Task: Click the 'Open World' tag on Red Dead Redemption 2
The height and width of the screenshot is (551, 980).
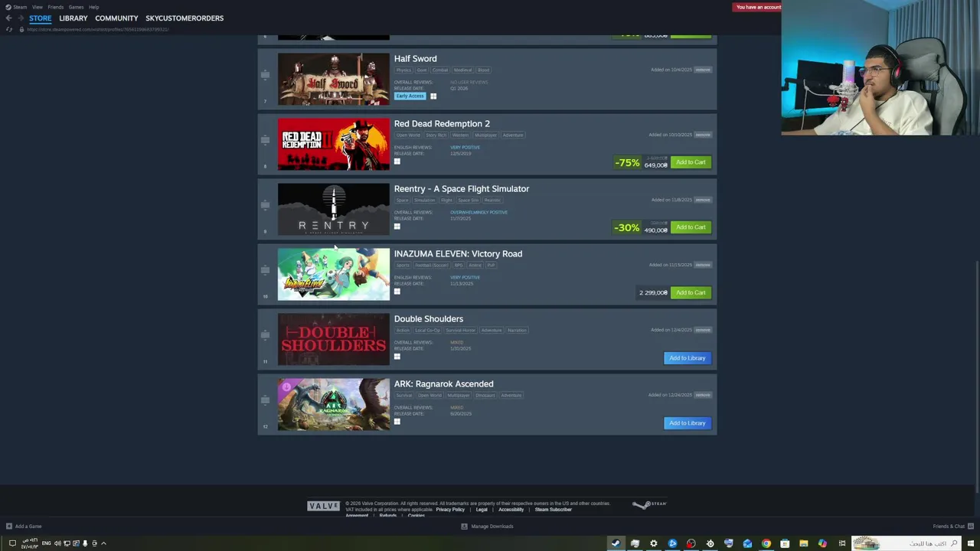Action: click(x=408, y=135)
